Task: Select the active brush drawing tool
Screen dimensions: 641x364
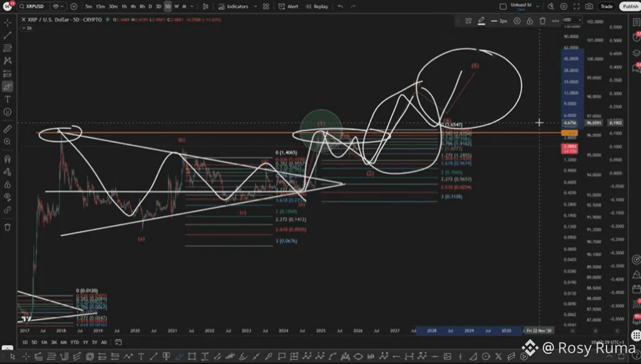Action: coord(8,86)
